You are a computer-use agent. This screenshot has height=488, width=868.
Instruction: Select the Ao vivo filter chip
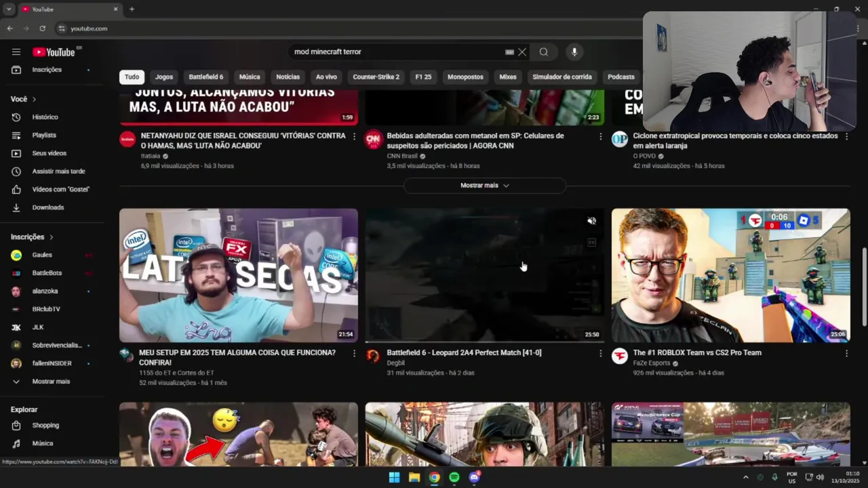pyautogui.click(x=326, y=77)
